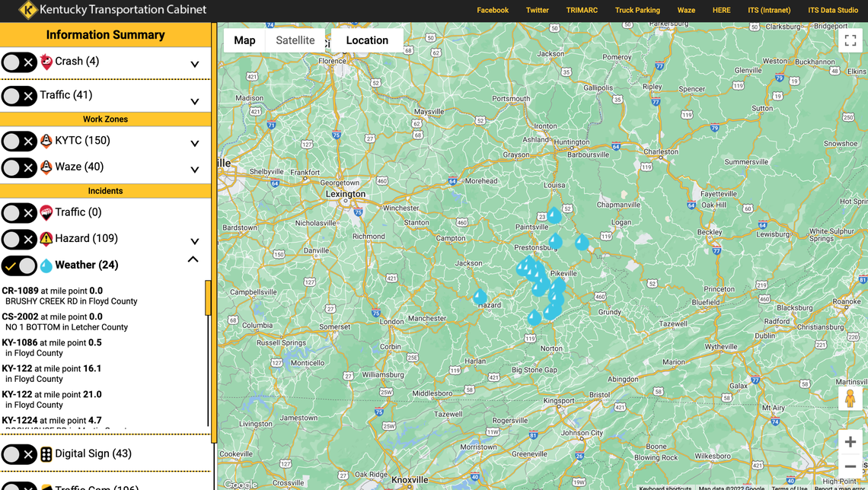Open fullscreen view of the map
Viewport: 868px width, 490px height.
pos(850,40)
